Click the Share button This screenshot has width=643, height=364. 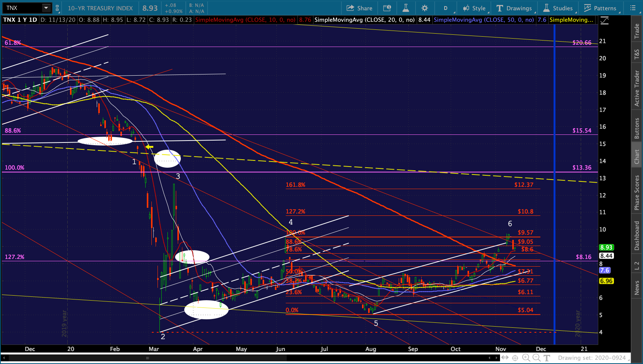(359, 8)
